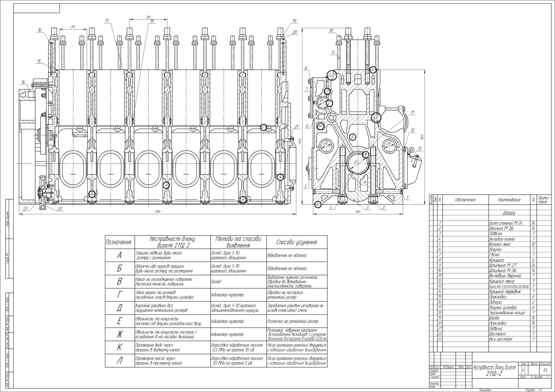Click the circled В,К defect marker
The image size is (555, 392).
(320, 126)
